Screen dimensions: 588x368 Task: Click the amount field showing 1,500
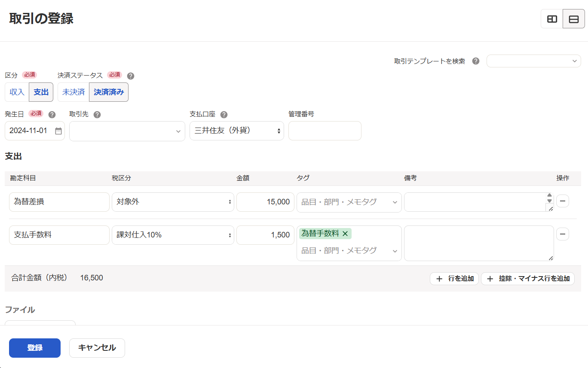265,235
